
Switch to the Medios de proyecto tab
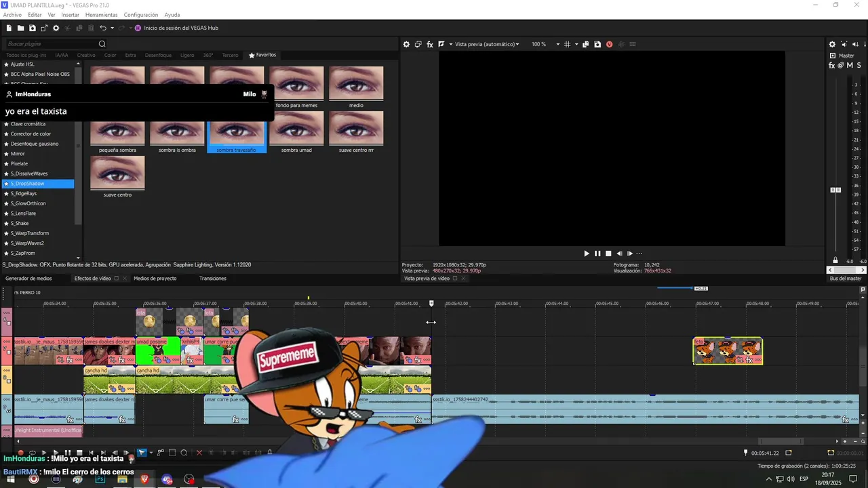point(155,279)
